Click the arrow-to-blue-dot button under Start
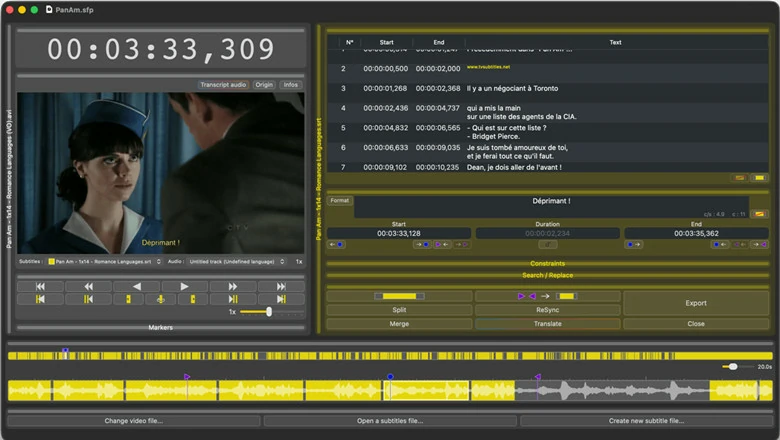Image resolution: width=780 pixels, height=440 pixels. pyautogui.click(x=422, y=245)
